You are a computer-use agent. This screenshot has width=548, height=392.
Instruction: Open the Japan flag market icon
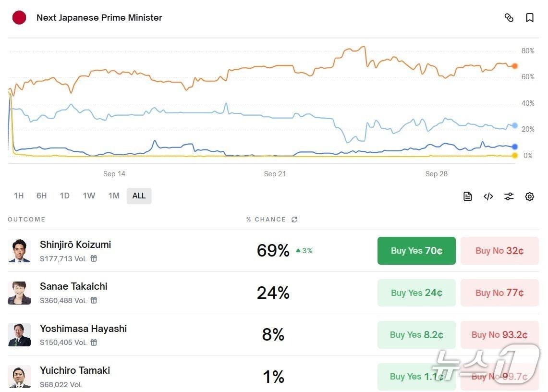pyautogui.click(x=19, y=18)
